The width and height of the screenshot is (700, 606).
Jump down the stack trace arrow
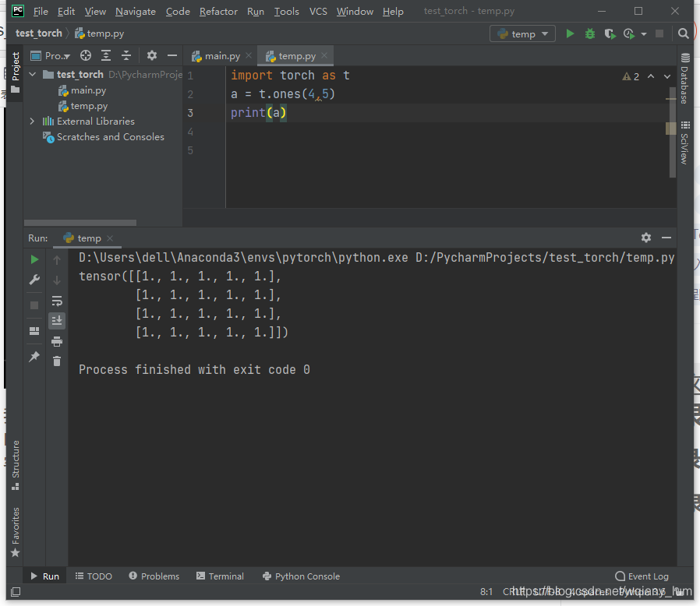tap(57, 280)
